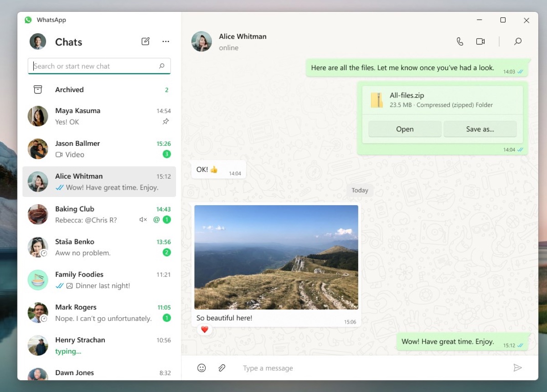Open the three-dot options menu

click(165, 41)
